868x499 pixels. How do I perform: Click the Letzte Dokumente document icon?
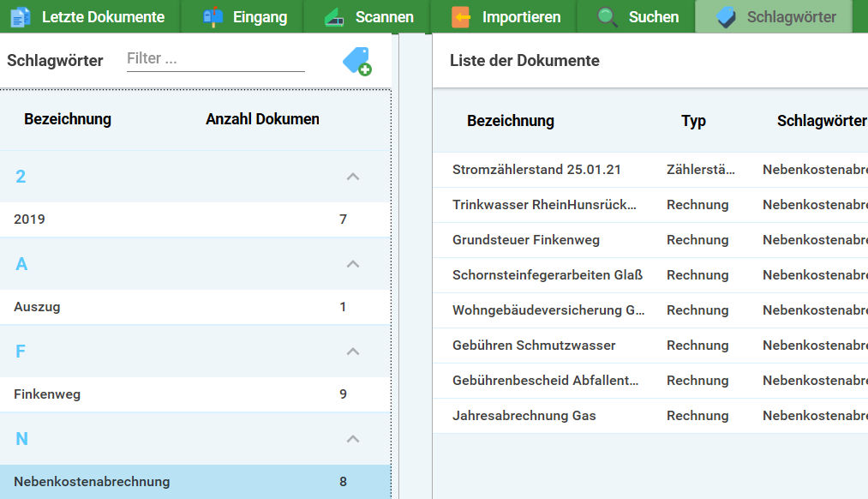21,17
